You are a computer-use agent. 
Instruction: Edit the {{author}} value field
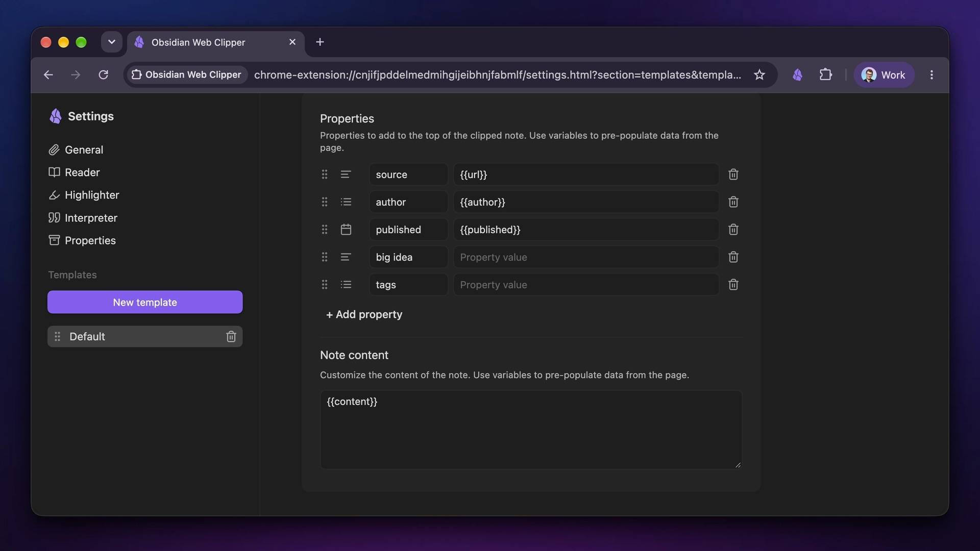pyautogui.click(x=586, y=202)
